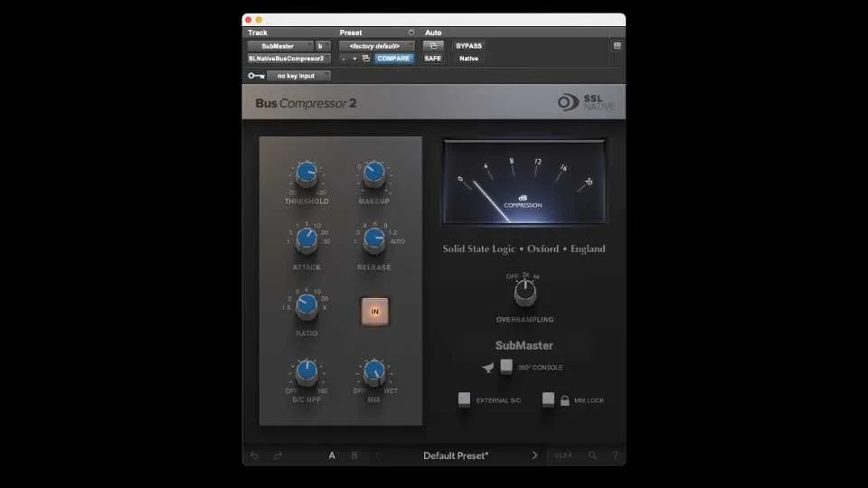This screenshot has height=488, width=868.
Task: Click the Track header label
Action: point(258,33)
